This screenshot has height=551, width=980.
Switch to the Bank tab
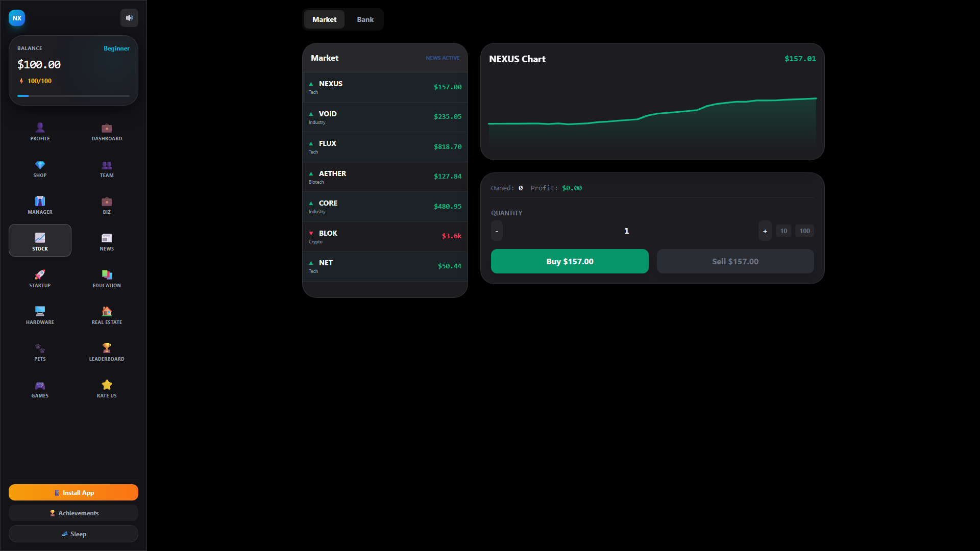[x=365, y=19]
